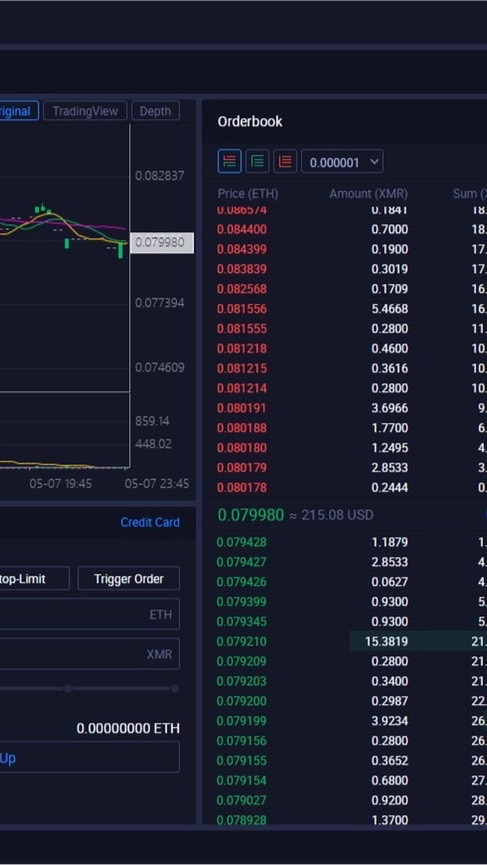The height and width of the screenshot is (865, 487).
Task: Set amount slider to 75% marker
Action: [x=68, y=688]
